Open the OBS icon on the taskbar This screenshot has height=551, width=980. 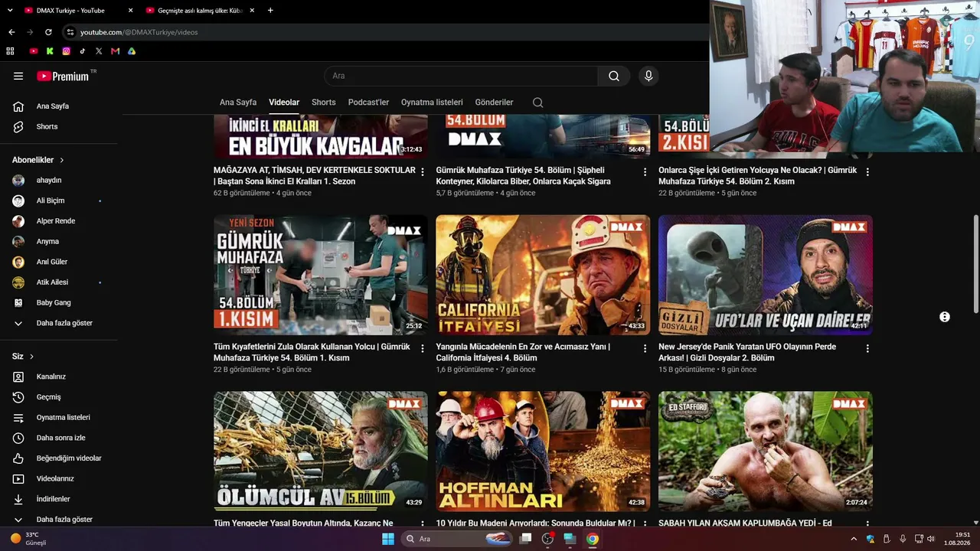point(547,539)
